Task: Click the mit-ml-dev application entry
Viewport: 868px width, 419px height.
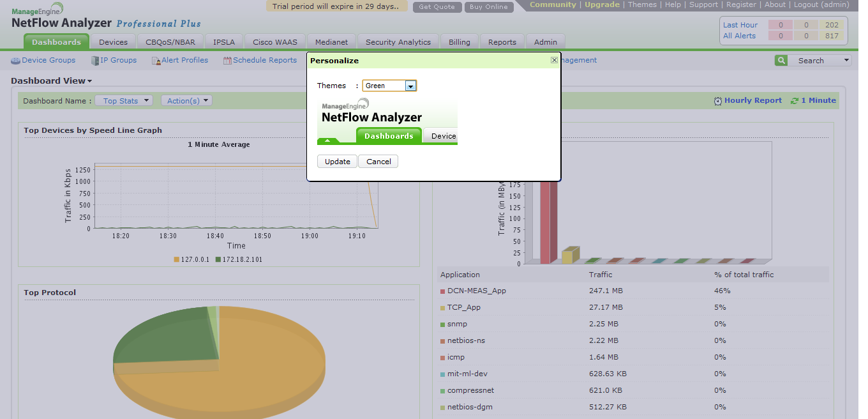Action: coord(467,374)
